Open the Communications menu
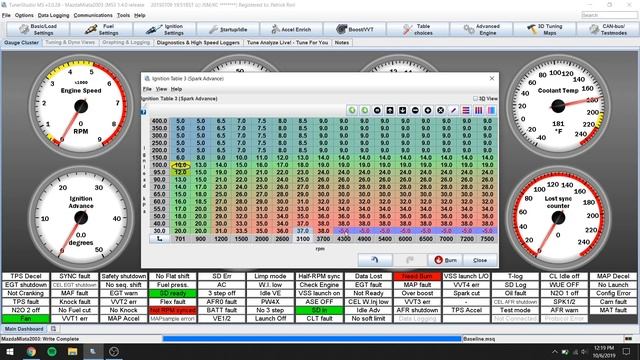 click(x=93, y=15)
